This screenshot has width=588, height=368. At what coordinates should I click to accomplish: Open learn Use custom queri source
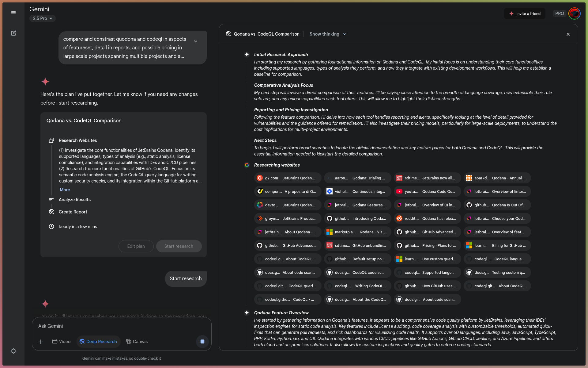click(x=427, y=259)
